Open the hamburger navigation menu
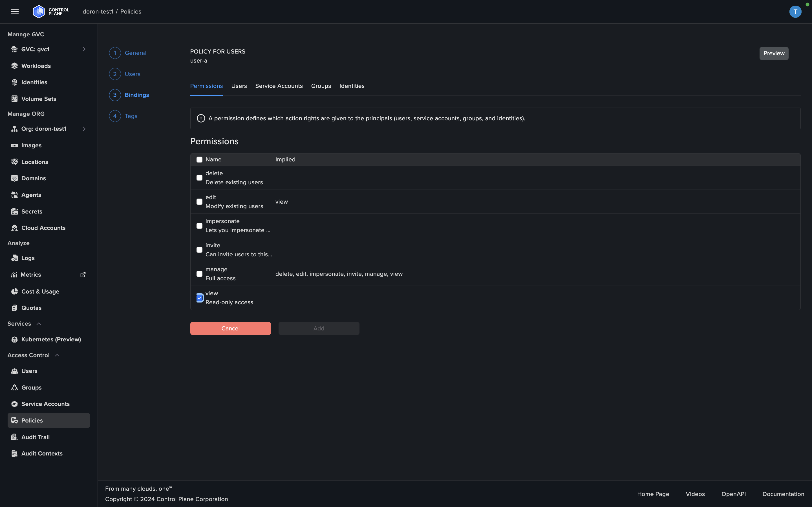 point(15,11)
